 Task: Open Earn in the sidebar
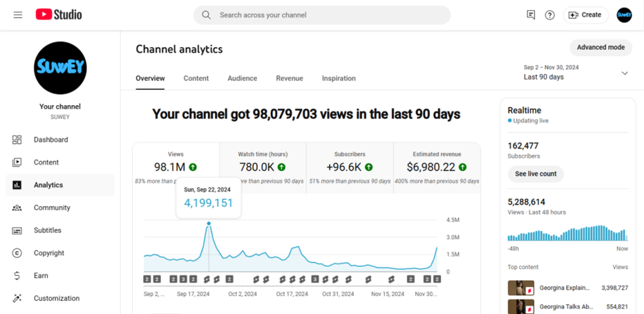tap(60, 276)
